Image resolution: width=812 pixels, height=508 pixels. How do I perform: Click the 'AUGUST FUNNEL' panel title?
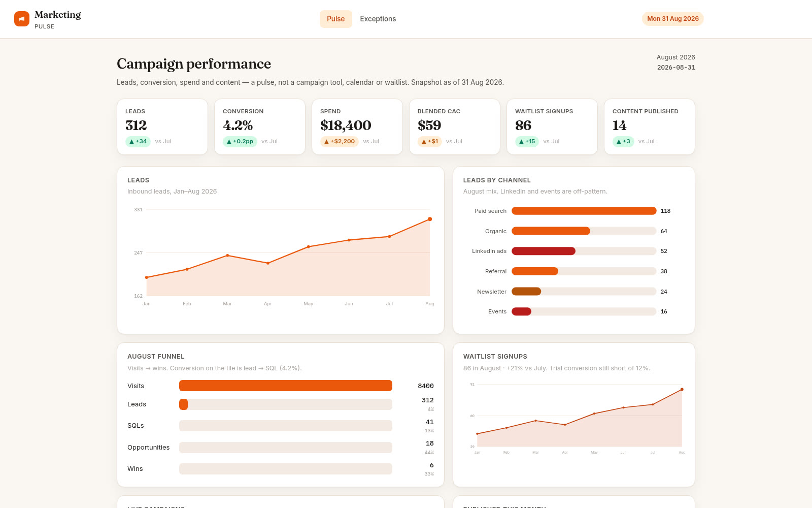[156, 357]
